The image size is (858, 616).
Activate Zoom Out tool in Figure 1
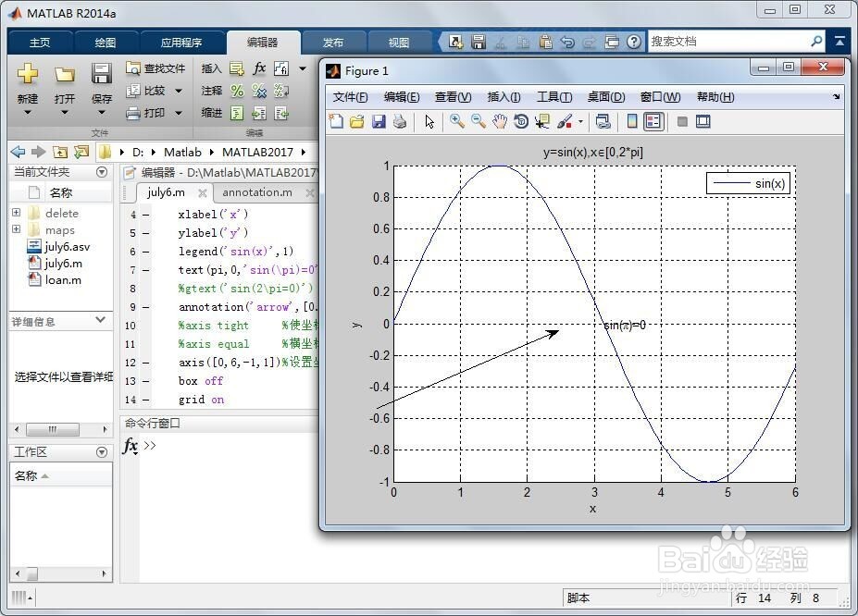tap(479, 121)
